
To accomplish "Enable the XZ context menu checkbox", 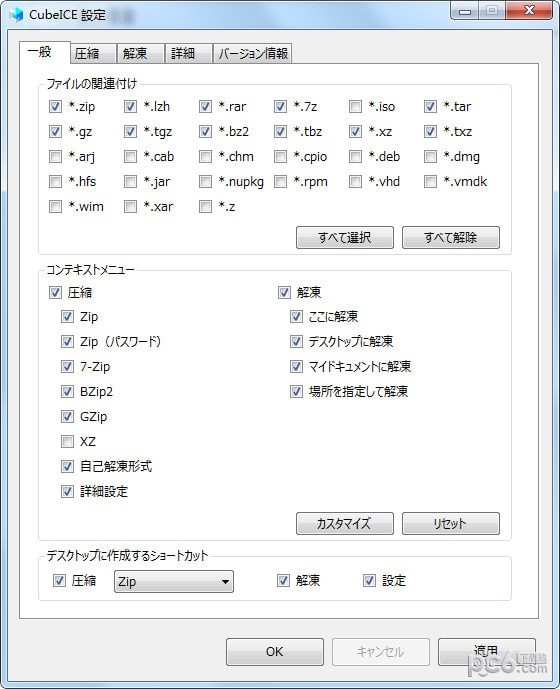I will (x=67, y=441).
